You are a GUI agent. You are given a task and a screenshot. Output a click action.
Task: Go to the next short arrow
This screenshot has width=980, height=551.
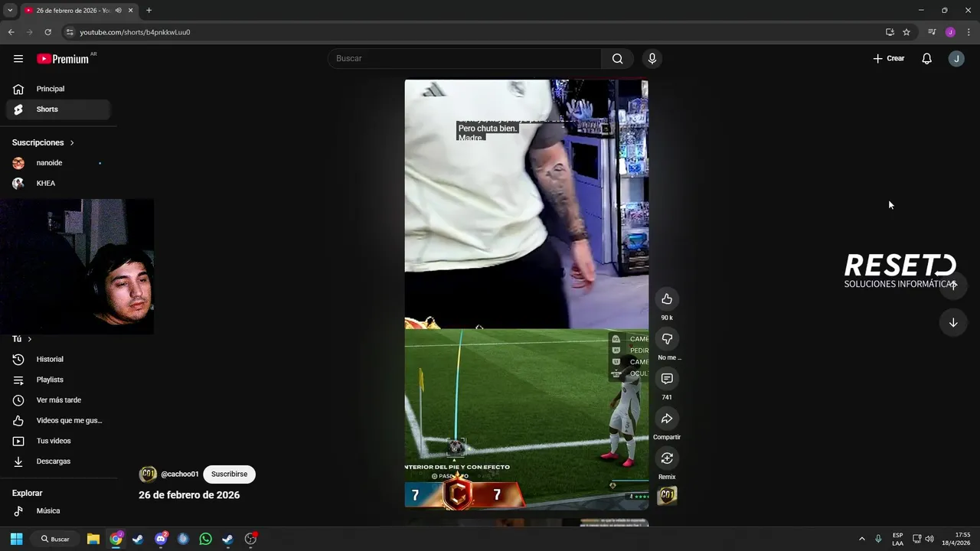tap(953, 323)
